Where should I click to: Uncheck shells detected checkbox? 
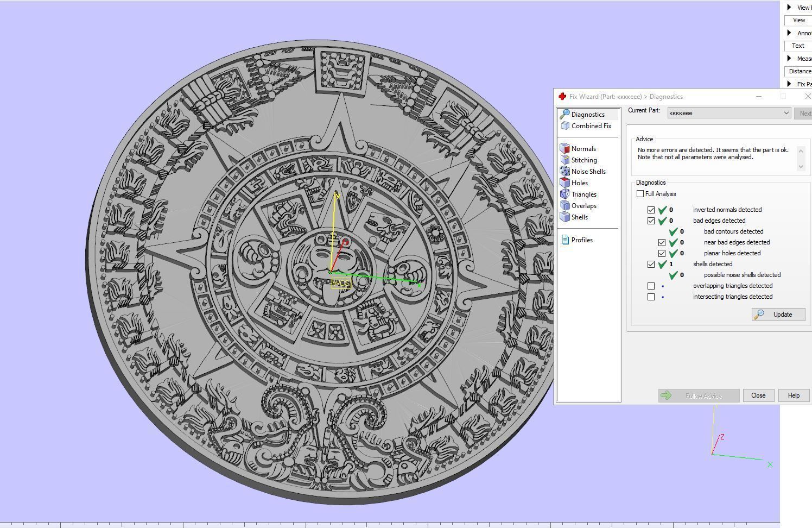[651, 264]
